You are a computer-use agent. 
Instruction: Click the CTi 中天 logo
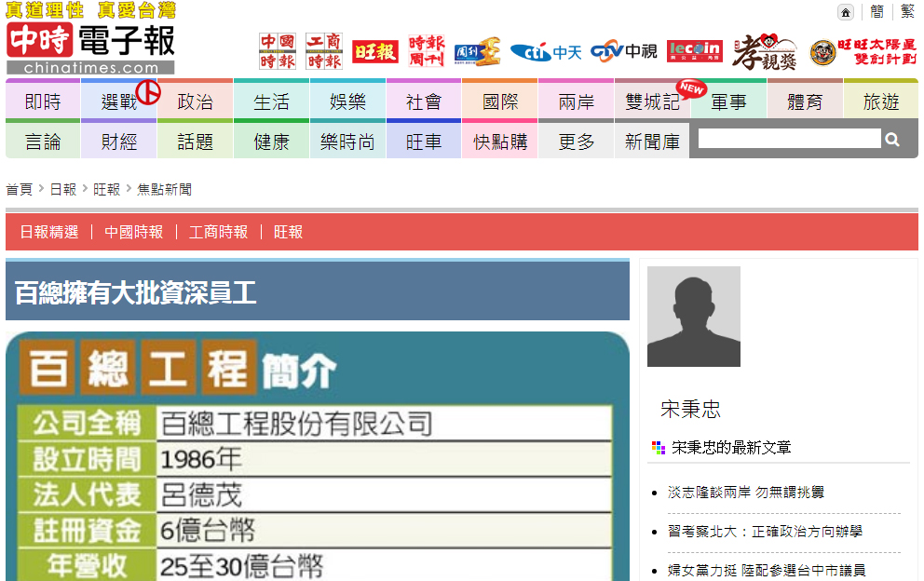[x=545, y=52]
